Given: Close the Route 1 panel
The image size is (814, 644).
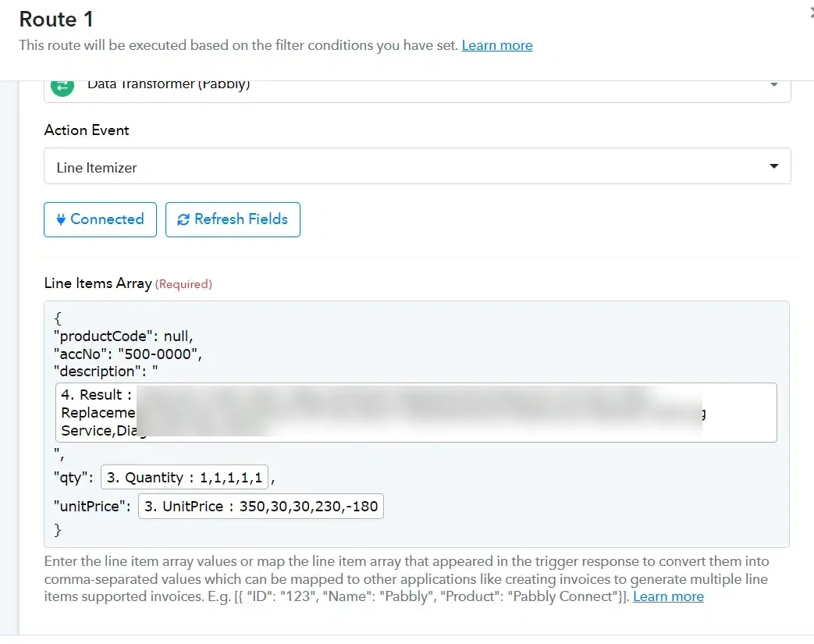Looking at the screenshot, I should 812,13.
